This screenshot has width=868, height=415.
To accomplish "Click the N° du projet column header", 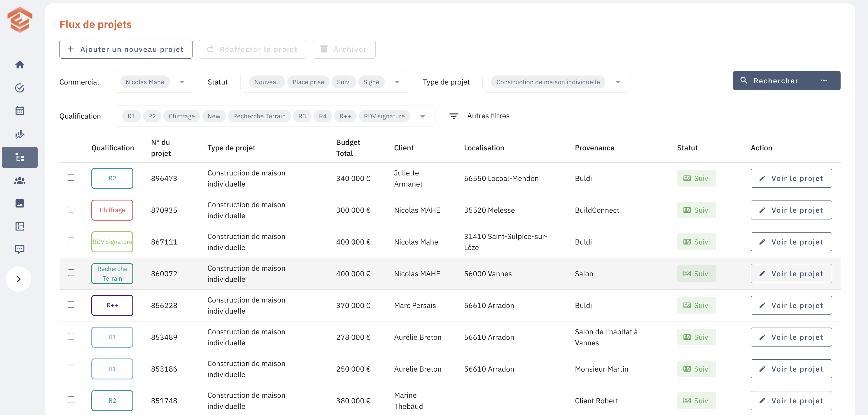I will click(x=161, y=148).
